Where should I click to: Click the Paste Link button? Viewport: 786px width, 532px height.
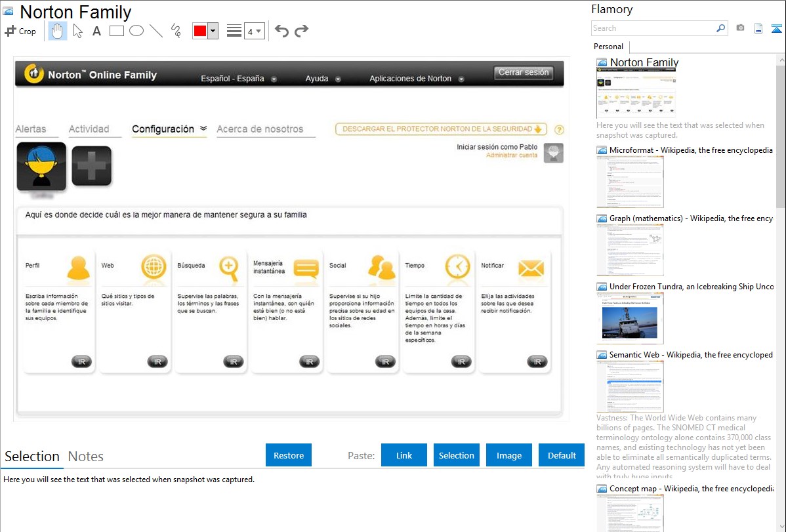point(404,455)
